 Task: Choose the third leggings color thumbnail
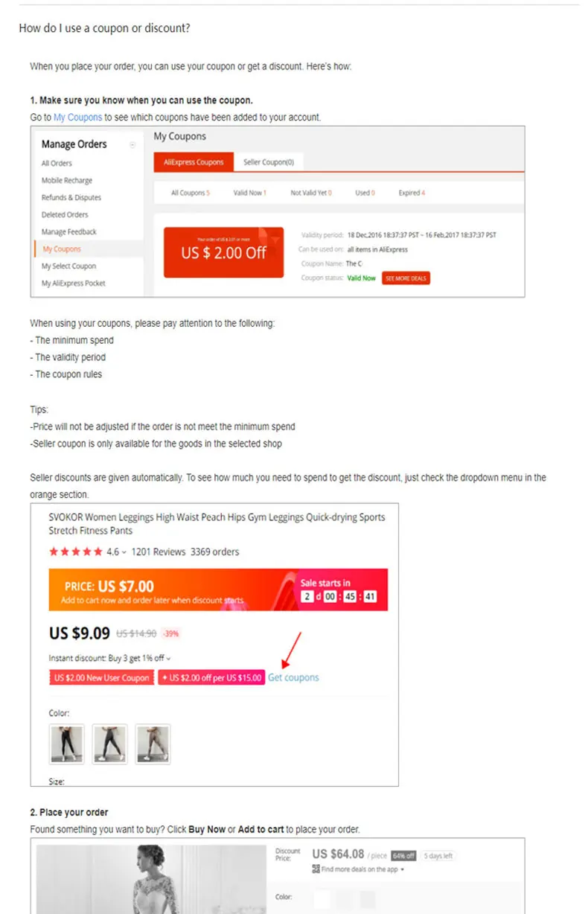153,744
